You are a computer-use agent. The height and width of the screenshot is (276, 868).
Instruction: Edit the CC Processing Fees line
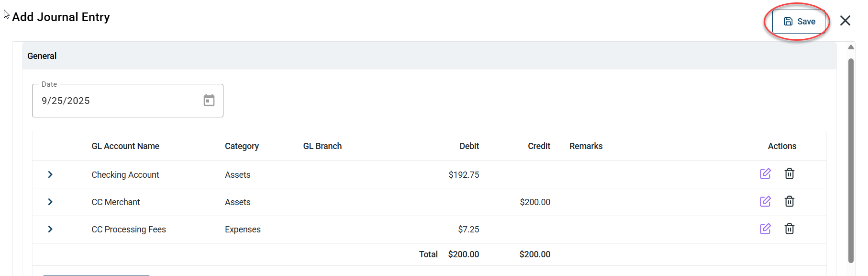click(766, 229)
